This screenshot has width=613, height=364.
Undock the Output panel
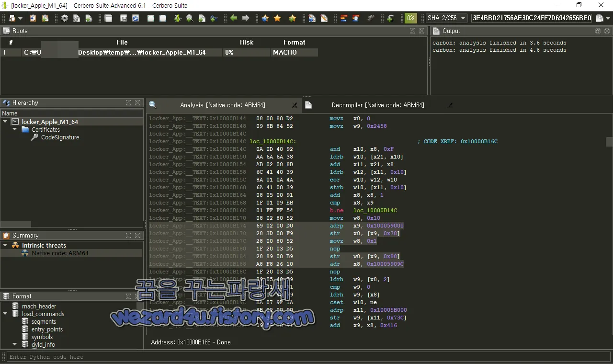point(598,31)
